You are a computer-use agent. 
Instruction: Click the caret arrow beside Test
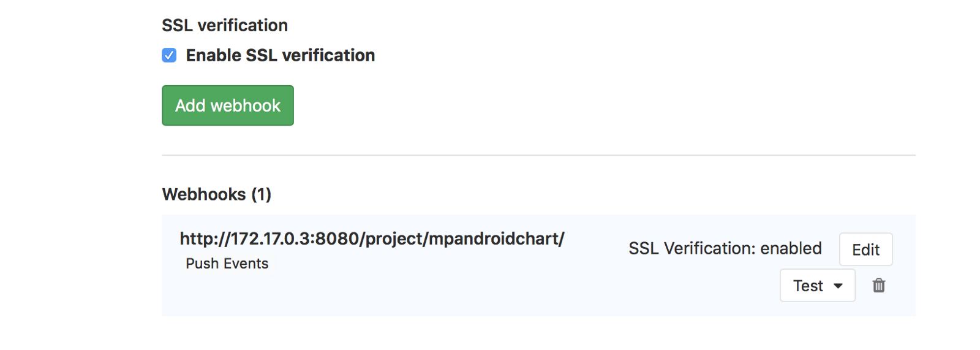(838, 286)
